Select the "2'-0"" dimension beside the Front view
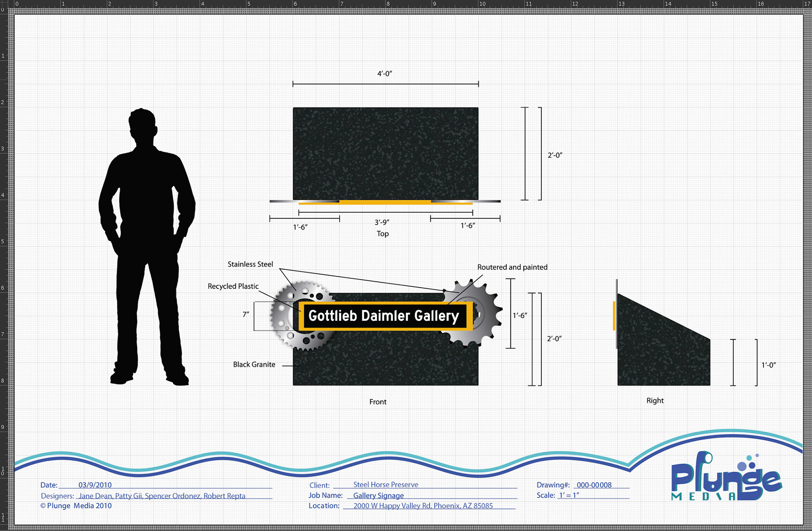 pos(554,338)
